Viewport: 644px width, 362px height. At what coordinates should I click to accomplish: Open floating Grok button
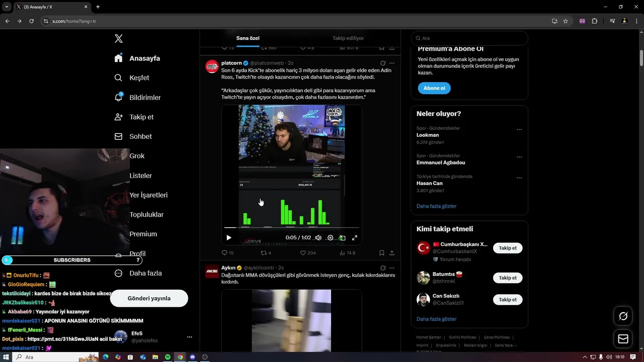623,316
